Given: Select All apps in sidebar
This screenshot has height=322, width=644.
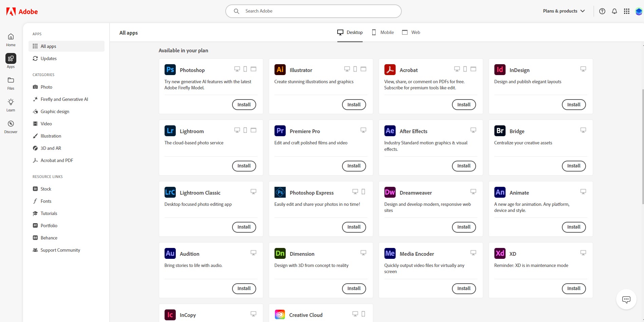Looking at the screenshot, I should tap(67, 46).
